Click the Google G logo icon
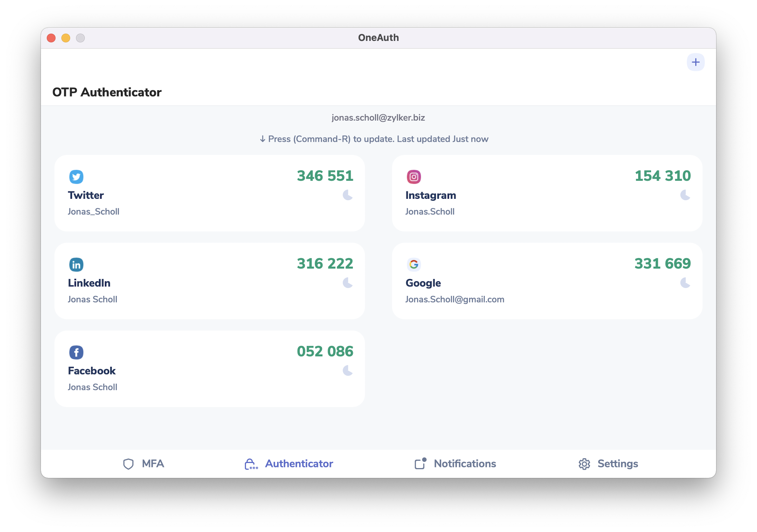Image resolution: width=757 pixels, height=532 pixels. 414,265
